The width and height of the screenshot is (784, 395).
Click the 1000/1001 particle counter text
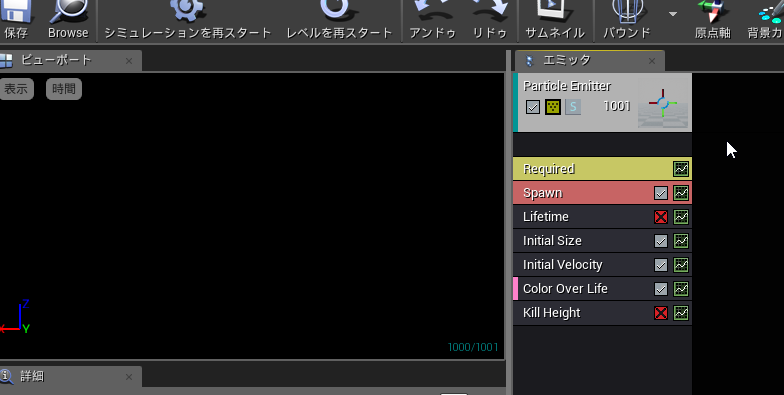[473, 347]
